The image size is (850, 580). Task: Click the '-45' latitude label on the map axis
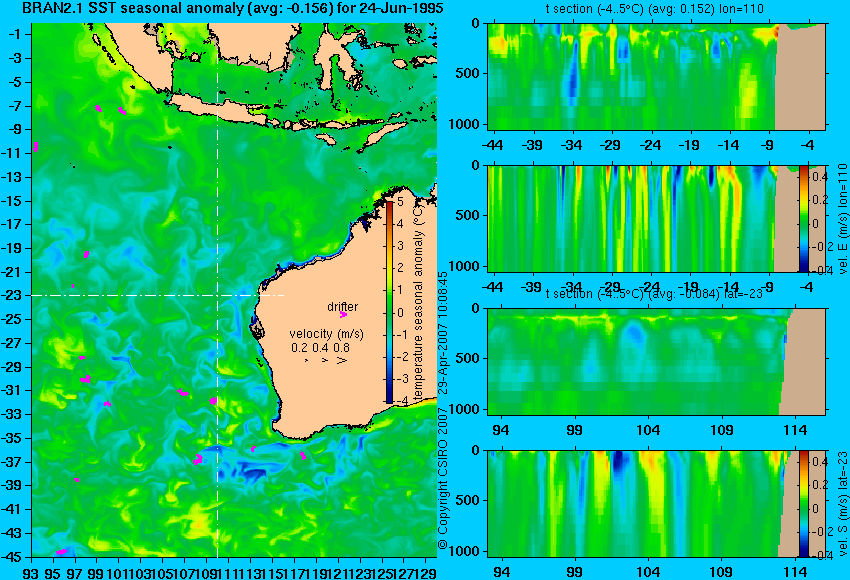11,557
